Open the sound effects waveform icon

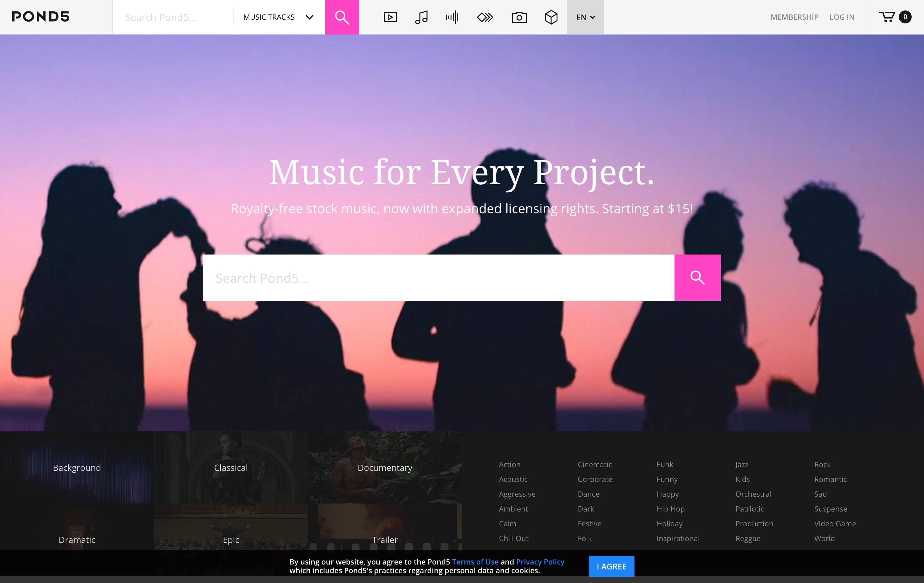pos(452,17)
